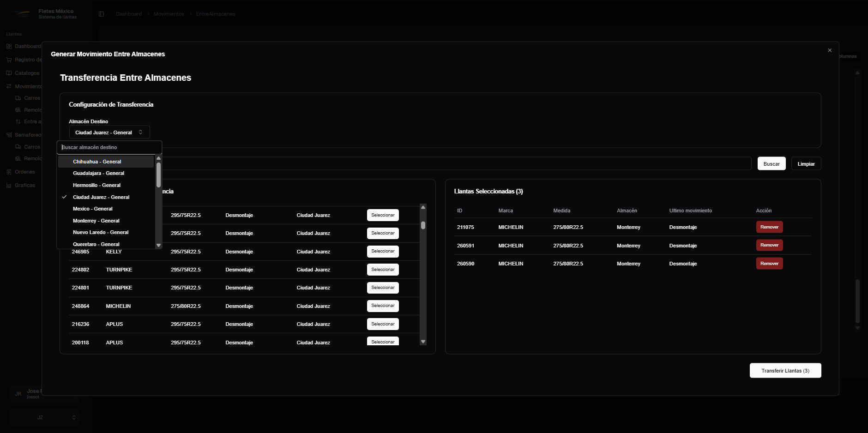The height and width of the screenshot is (433, 868).
Task: Pick Monterrey - General as destination
Action: [96, 221]
